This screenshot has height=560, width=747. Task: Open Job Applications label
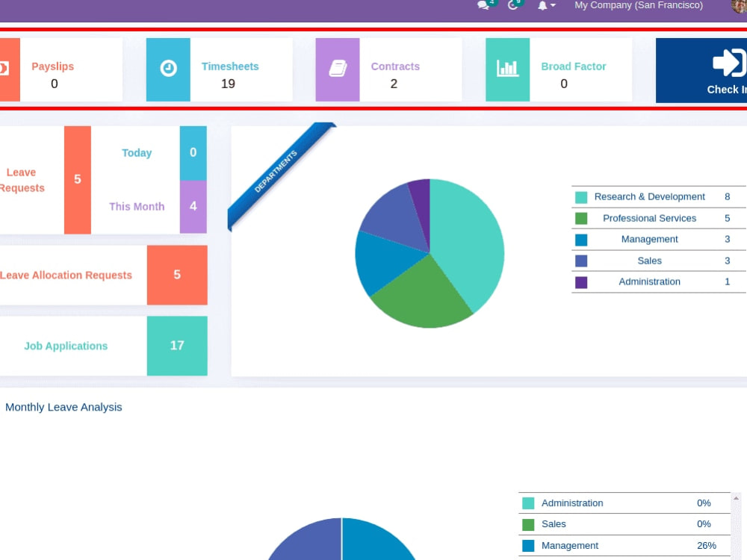coord(66,346)
